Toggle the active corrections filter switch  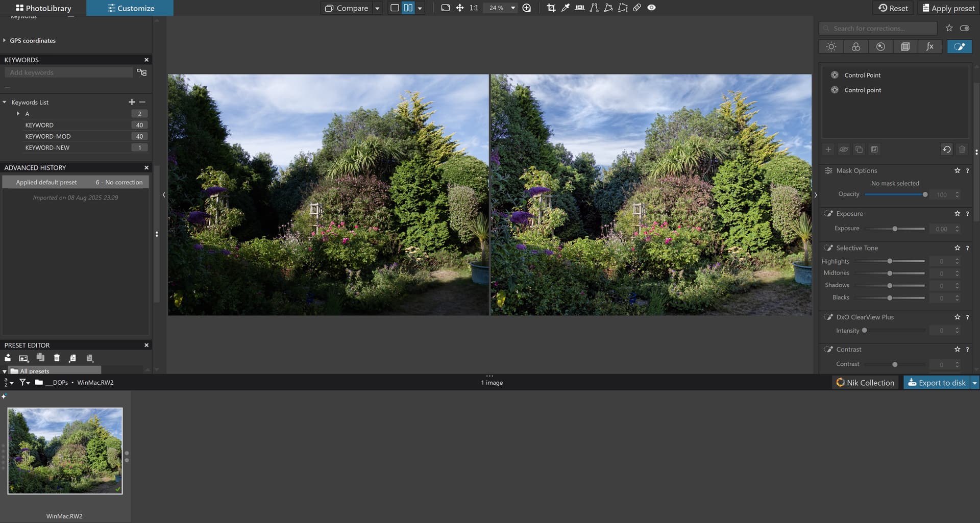tap(964, 28)
